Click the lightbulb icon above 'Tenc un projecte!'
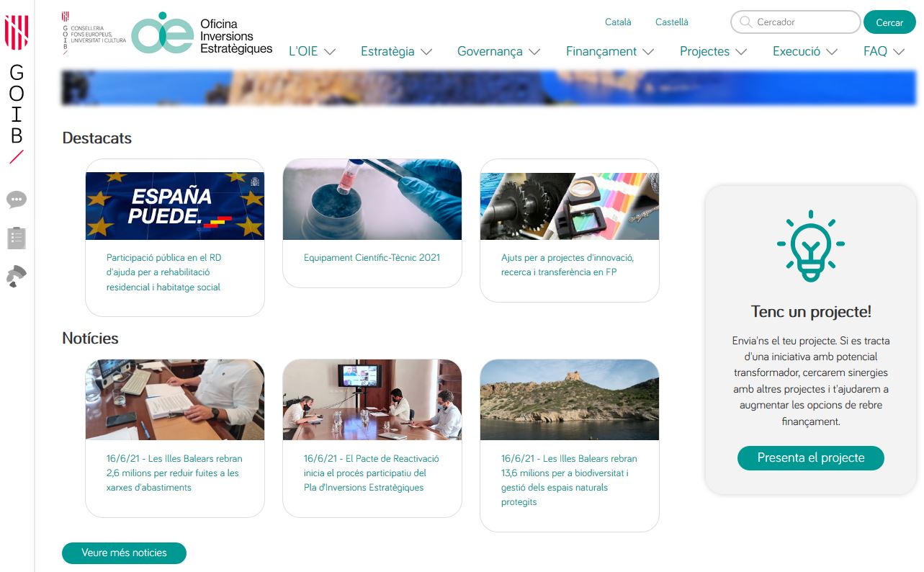This screenshot has width=924, height=572. (810, 246)
